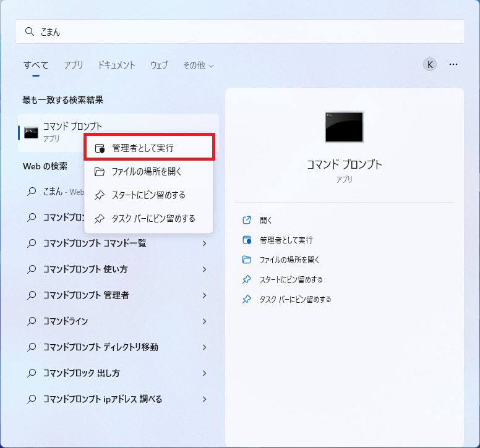Click pin icon beside context menu タスク バーにピン留めする
Screen dimensions: 480x448
[x=100, y=219]
